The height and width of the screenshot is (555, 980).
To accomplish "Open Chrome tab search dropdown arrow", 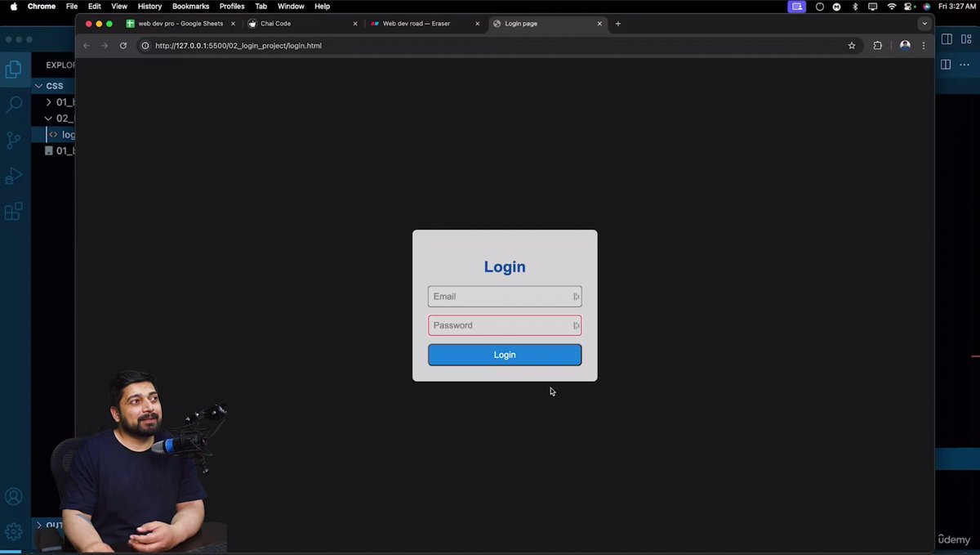I will pyautogui.click(x=924, y=24).
